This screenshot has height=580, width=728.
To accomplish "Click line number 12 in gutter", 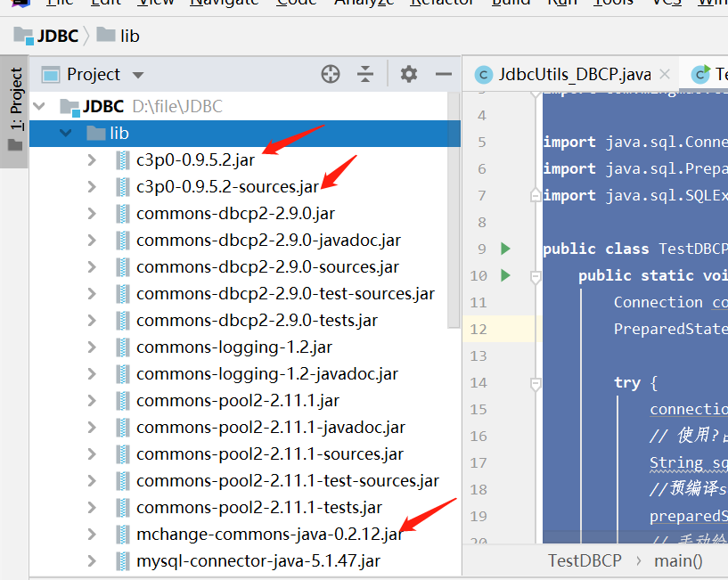I will tap(479, 330).
